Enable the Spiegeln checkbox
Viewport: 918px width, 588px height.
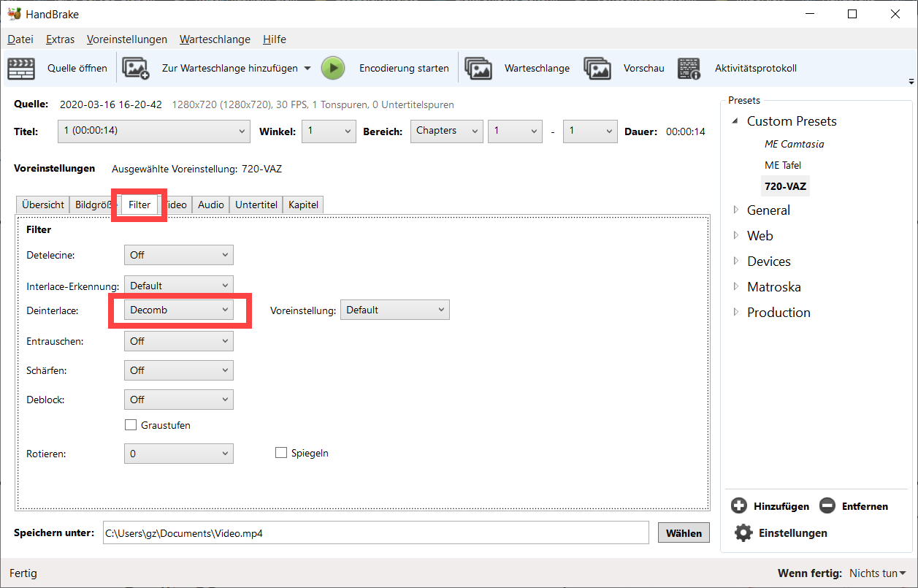point(281,453)
